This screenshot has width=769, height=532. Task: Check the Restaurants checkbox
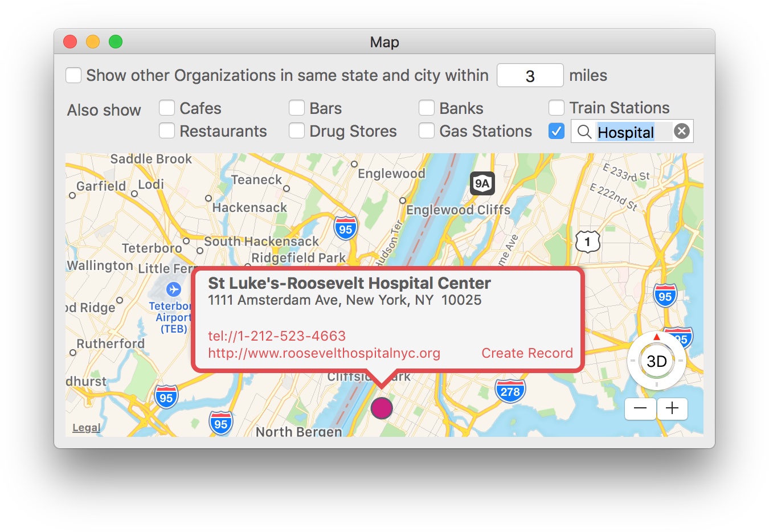click(x=167, y=130)
